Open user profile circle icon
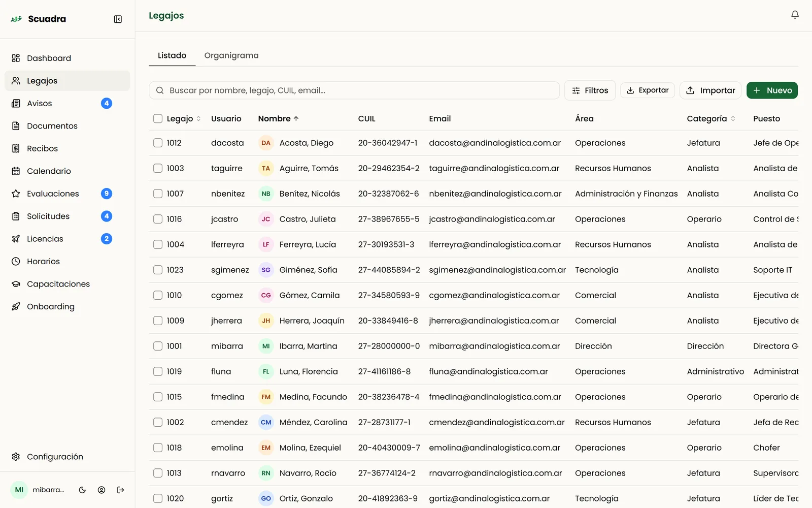Screen dimensions: 812x508 coord(101,490)
